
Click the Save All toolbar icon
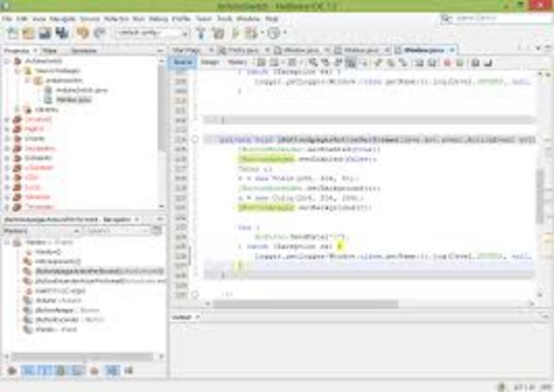pyautogui.click(x=61, y=33)
